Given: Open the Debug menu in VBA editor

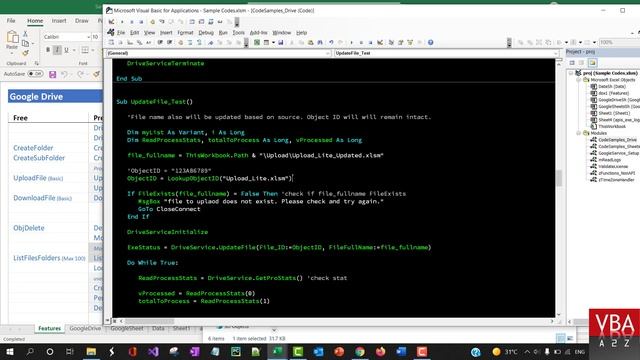Looking at the screenshot, I should (206, 33).
